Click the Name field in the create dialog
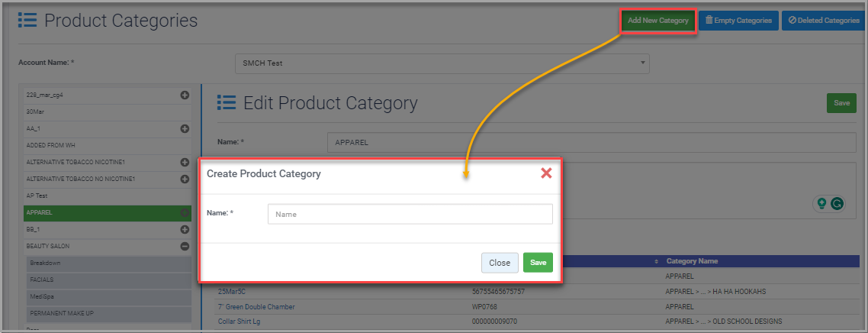 click(410, 215)
